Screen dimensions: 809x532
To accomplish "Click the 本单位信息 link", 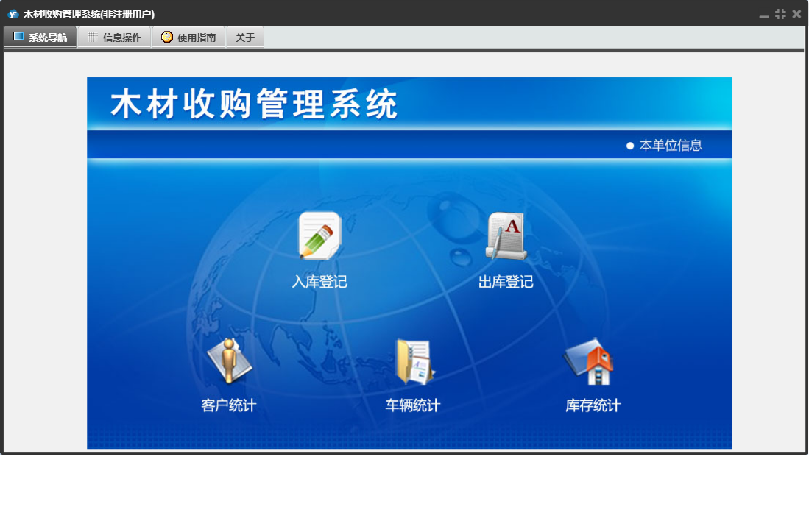I will click(671, 146).
